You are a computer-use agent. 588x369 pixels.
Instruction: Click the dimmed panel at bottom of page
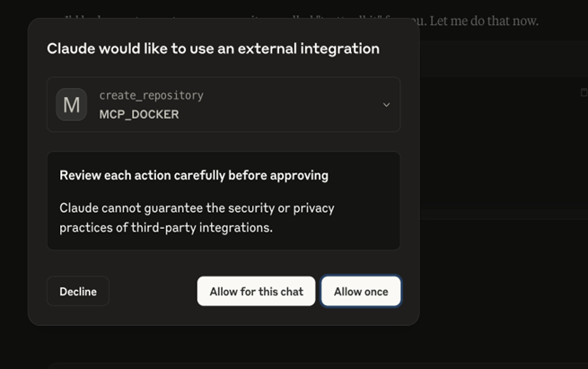coord(314,365)
